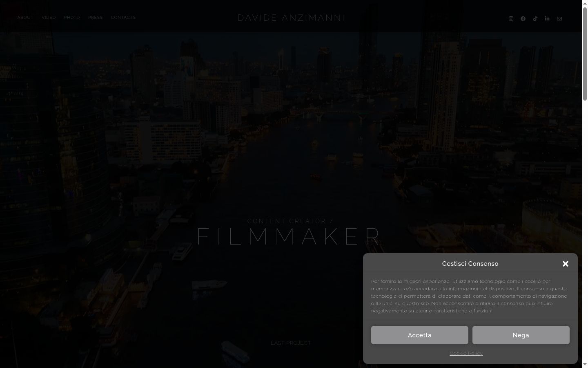Click the page vertical scrollbar thumb
The width and height of the screenshot is (588, 368).
coord(585,53)
